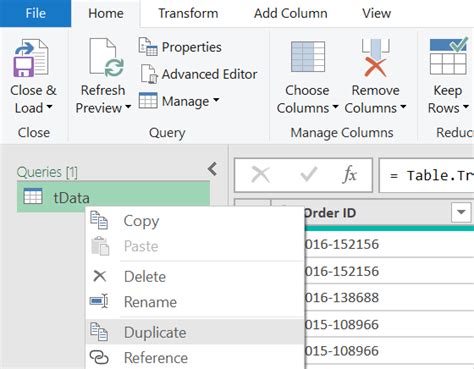Click the Manage button label
Screen dimensions: 474x369
[x=185, y=101]
